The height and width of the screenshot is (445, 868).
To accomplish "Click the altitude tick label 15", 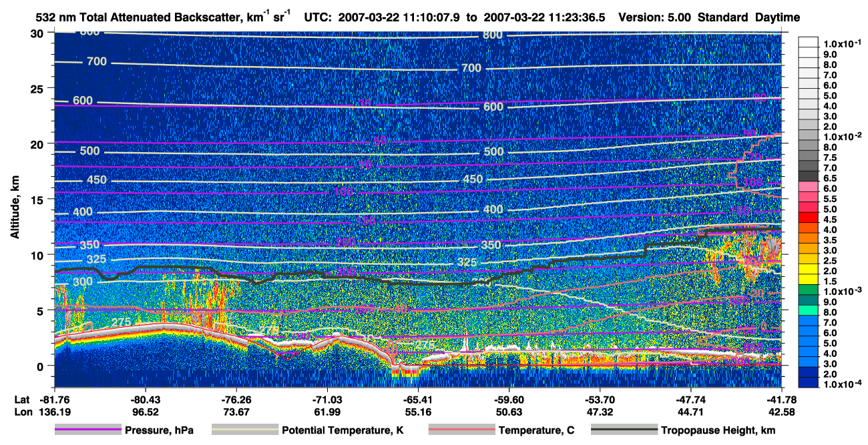I will (38, 199).
